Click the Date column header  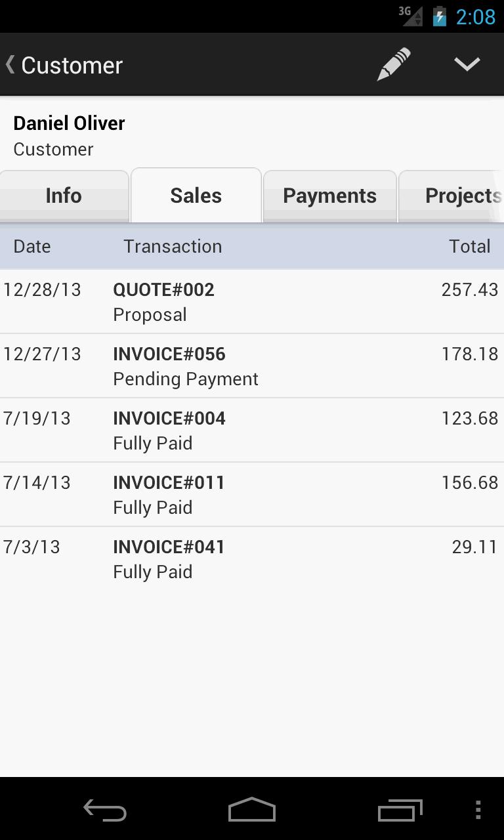point(32,246)
